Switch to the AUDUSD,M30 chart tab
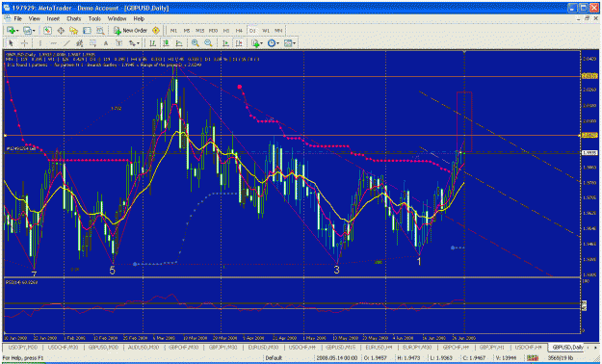 144,347
